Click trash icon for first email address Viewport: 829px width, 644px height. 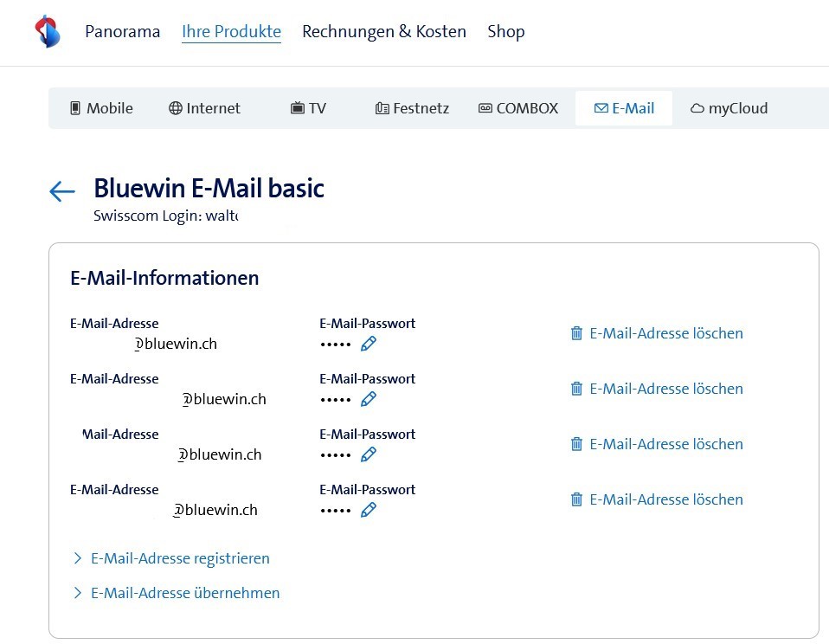[x=576, y=333]
